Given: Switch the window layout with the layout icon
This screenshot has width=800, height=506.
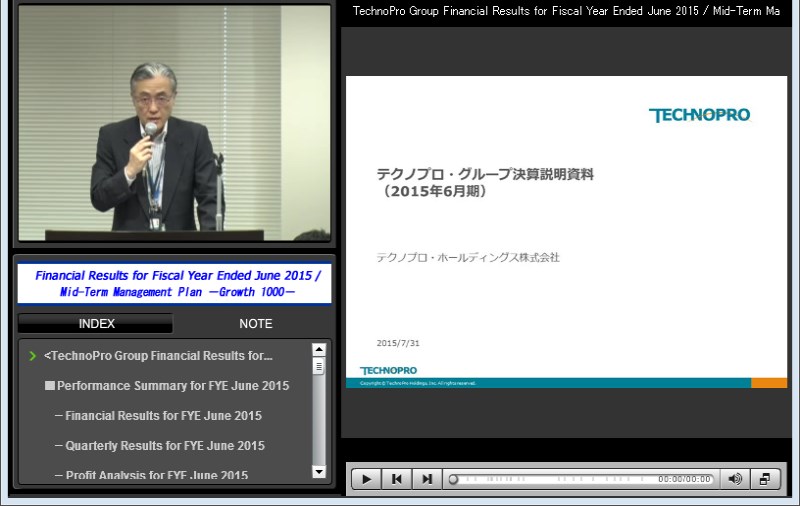Looking at the screenshot, I should coord(765,479).
